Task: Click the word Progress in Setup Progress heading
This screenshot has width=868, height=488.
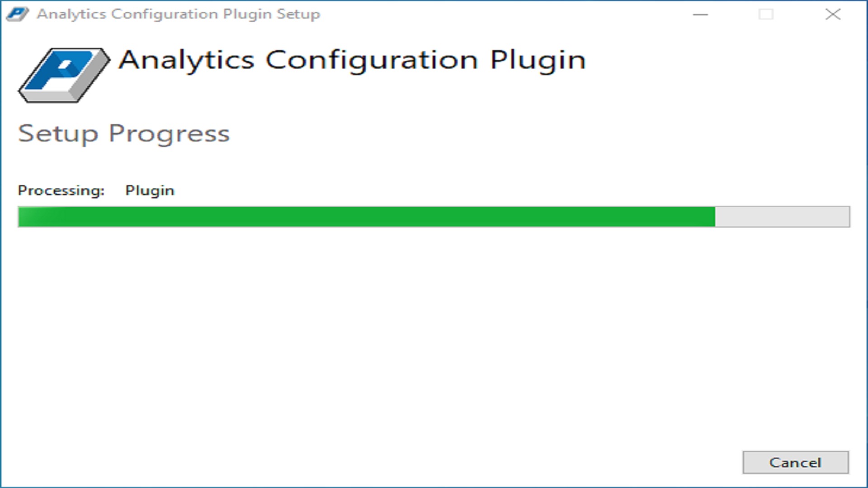Action: click(x=169, y=134)
